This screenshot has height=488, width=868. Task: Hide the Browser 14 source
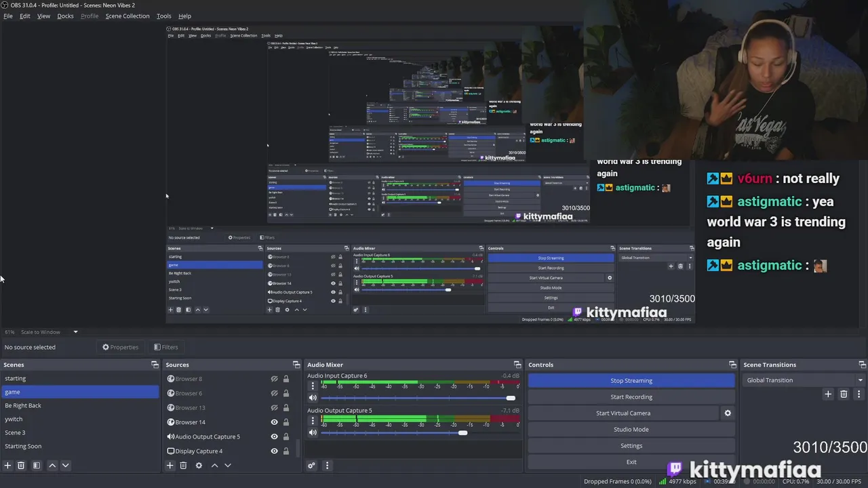(x=275, y=422)
